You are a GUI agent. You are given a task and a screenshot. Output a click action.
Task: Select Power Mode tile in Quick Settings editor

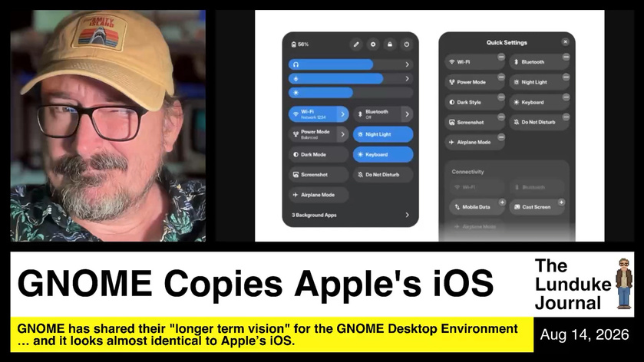click(x=474, y=82)
